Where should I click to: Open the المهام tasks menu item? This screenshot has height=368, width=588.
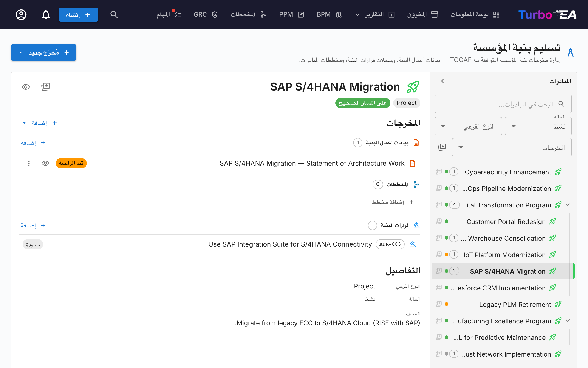coord(169,14)
